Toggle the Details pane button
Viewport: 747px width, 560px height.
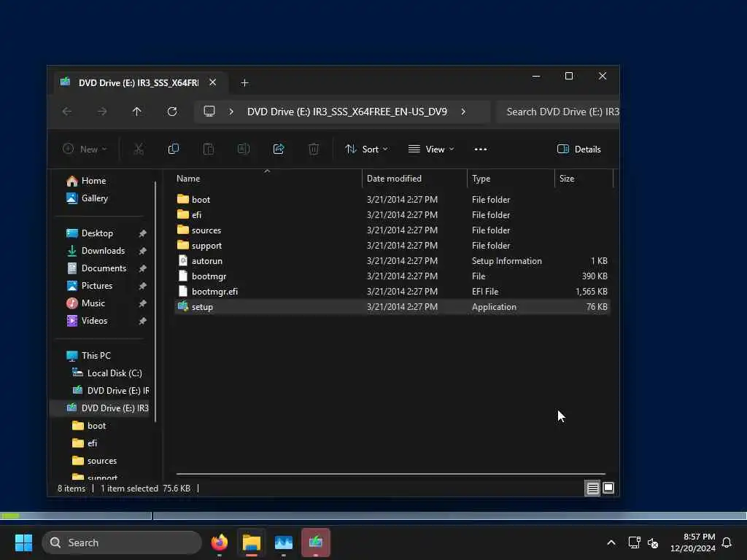[x=578, y=149]
